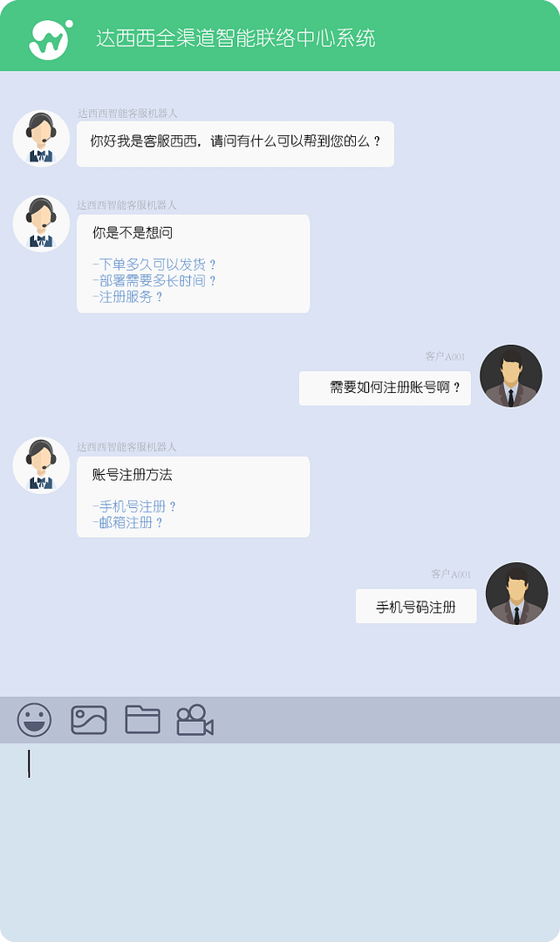The height and width of the screenshot is (942, 560).
Task: Open the 邮箱注册 option link
Action: (x=127, y=523)
